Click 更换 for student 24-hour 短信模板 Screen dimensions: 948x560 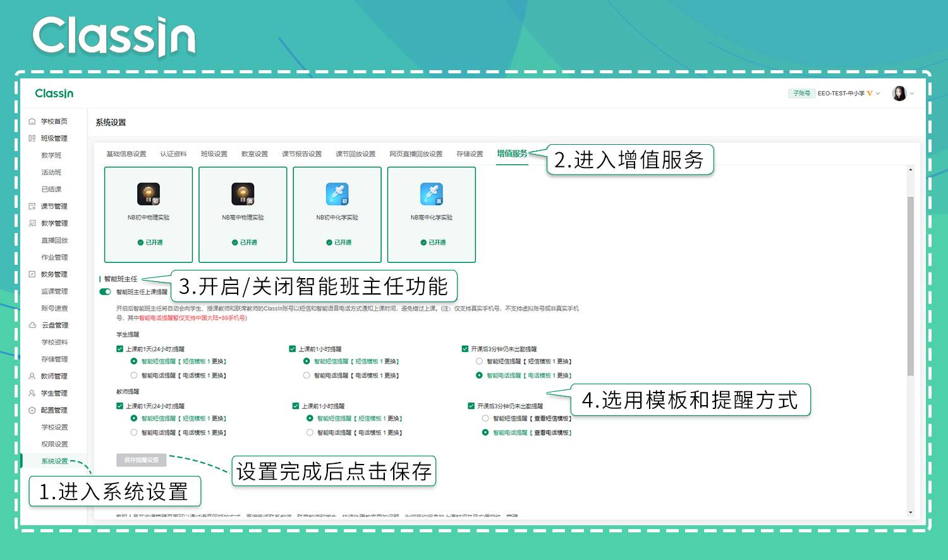coord(218,362)
